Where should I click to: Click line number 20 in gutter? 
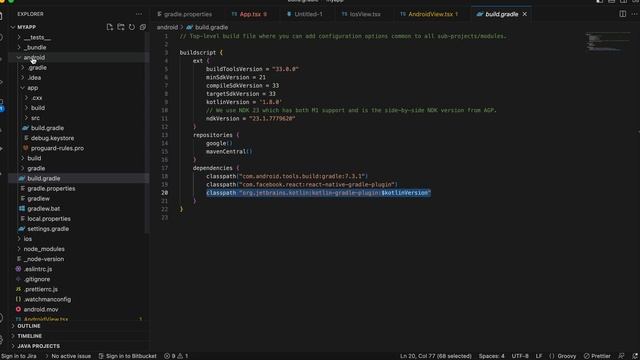164,193
